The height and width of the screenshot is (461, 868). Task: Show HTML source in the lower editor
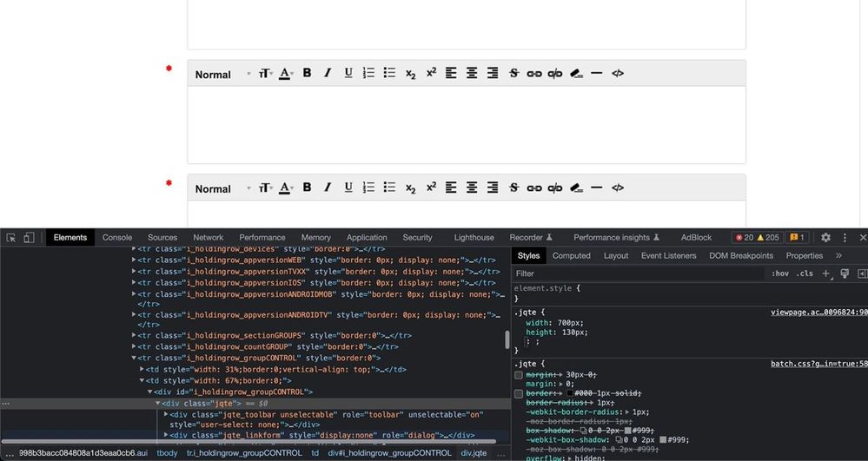click(618, 188)
